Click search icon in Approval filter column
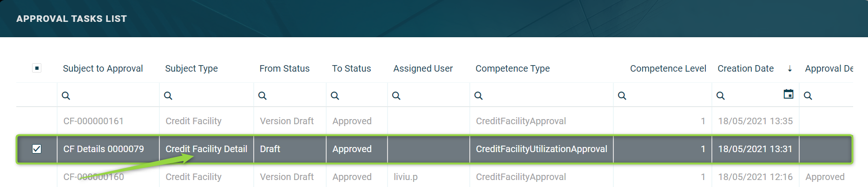The image size is (868, 187). point(808,96)
